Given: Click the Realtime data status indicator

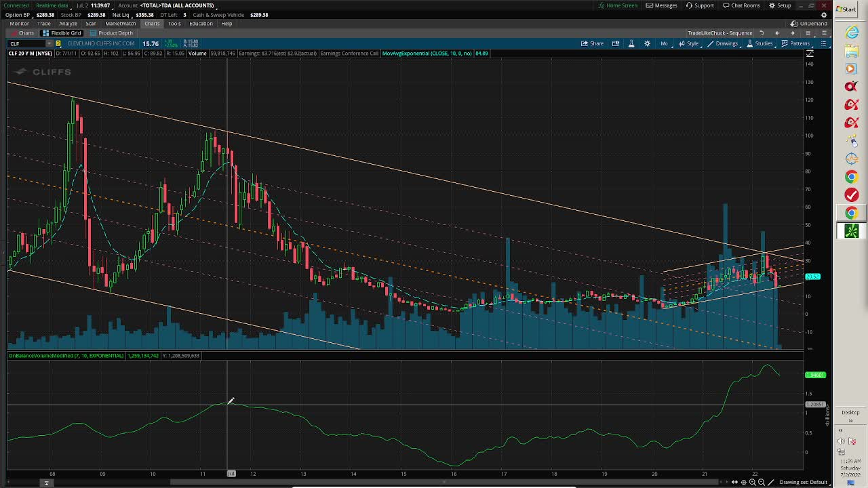Looking at the screenshot, I should pyautogui.click(x=52, y=5).
